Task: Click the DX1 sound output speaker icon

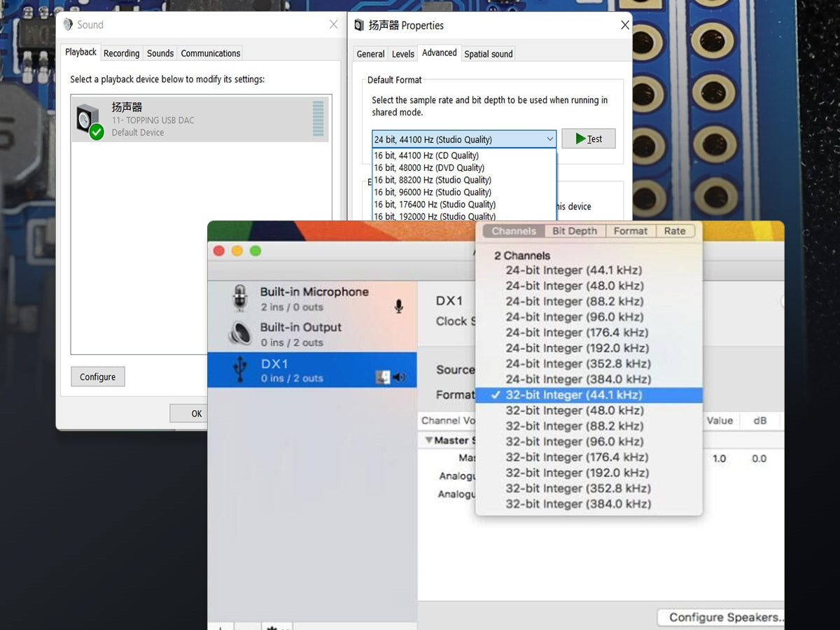Action: point(399,377)
